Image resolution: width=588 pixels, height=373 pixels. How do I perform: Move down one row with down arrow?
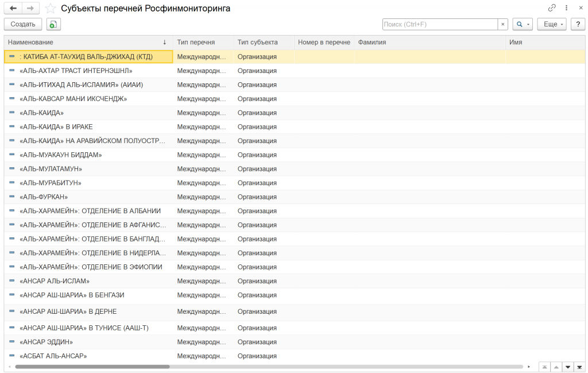tap(568, 367)
